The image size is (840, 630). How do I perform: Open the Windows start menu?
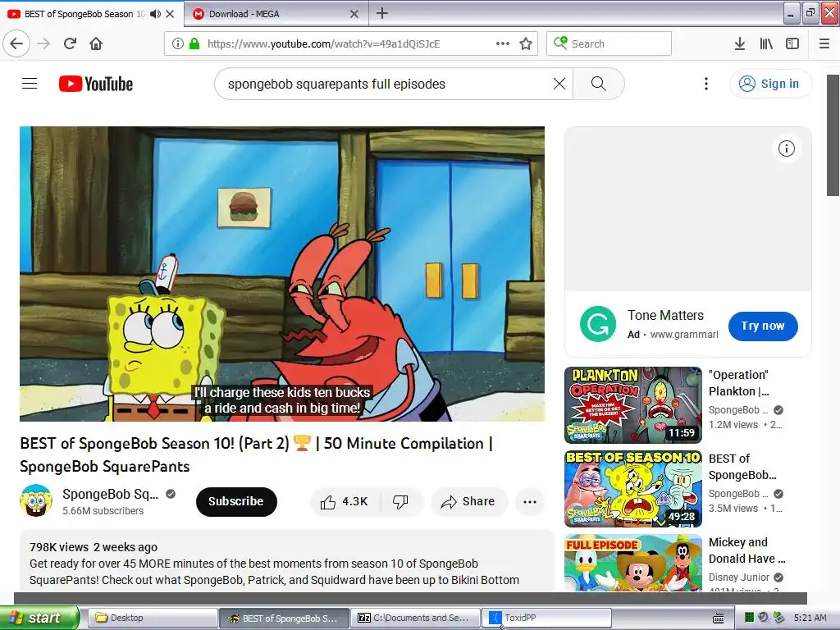point(39,618)
